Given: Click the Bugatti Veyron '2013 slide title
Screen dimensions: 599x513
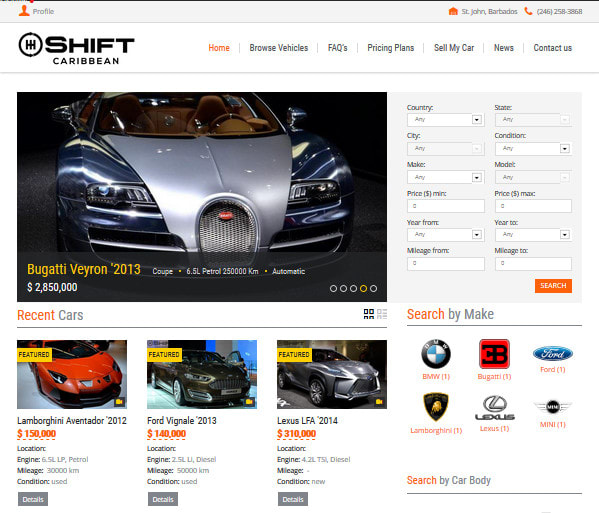Looking at the screenshot, I should 84,269.
